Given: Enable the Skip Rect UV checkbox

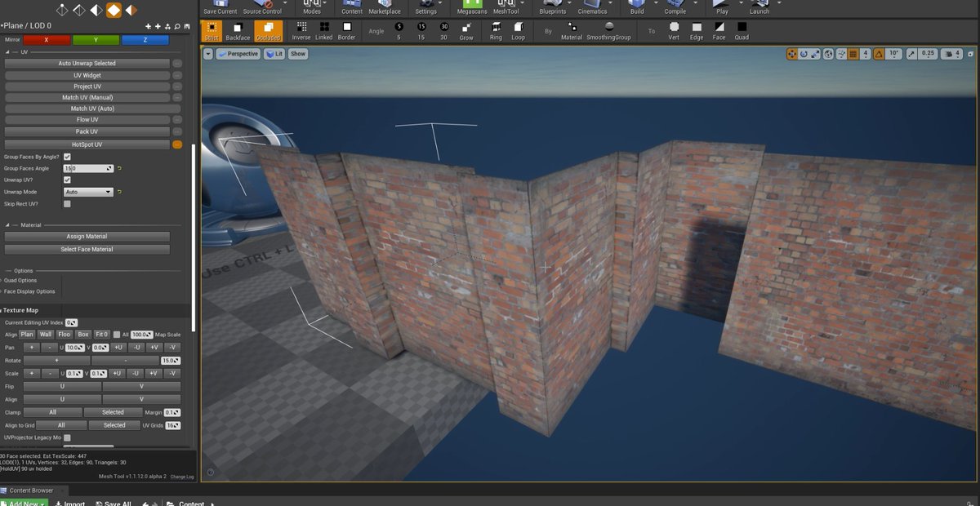Looking at the screenshot, I should tap(67, 204).
